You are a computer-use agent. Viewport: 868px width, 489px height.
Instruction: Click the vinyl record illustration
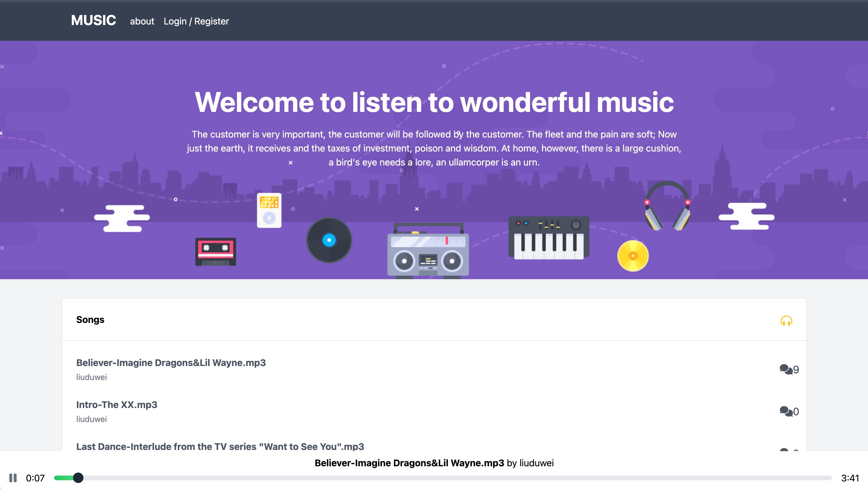[x=329, y=240]
